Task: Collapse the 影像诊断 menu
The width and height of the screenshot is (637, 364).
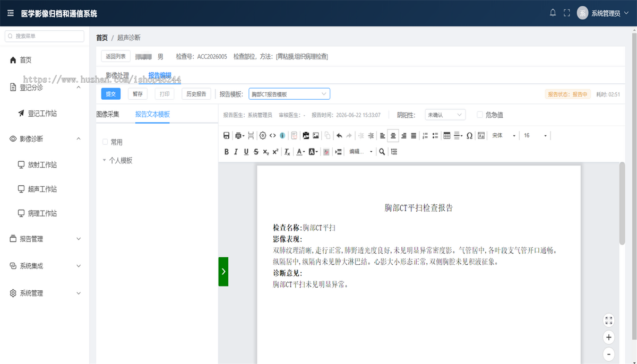Action: pos(45,138)
